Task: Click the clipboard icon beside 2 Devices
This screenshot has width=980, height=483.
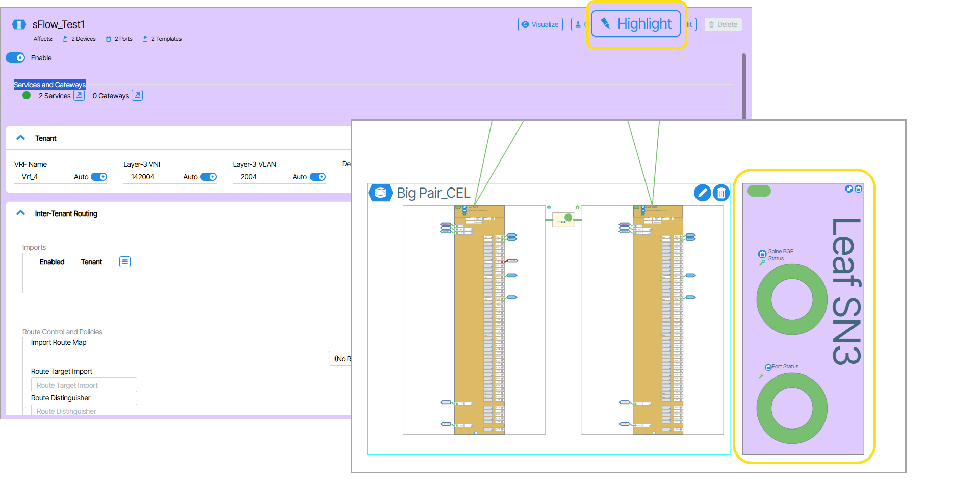Action: 65,39
